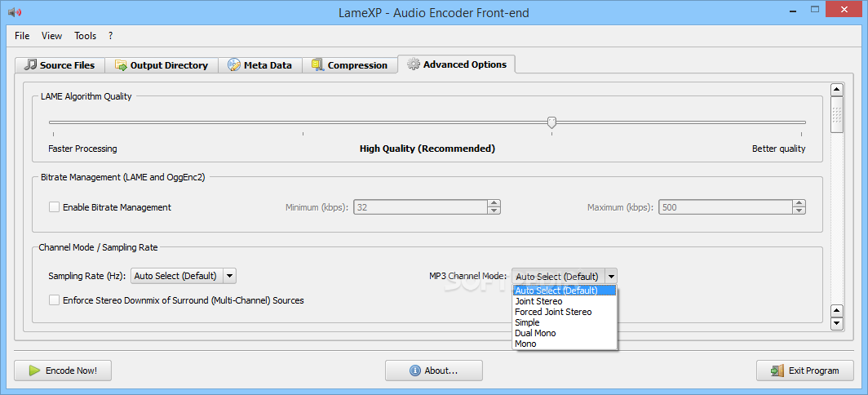Select the Advanced Options tab
Viewport: 868px width, 395px height.
click(x=457, y=64)
